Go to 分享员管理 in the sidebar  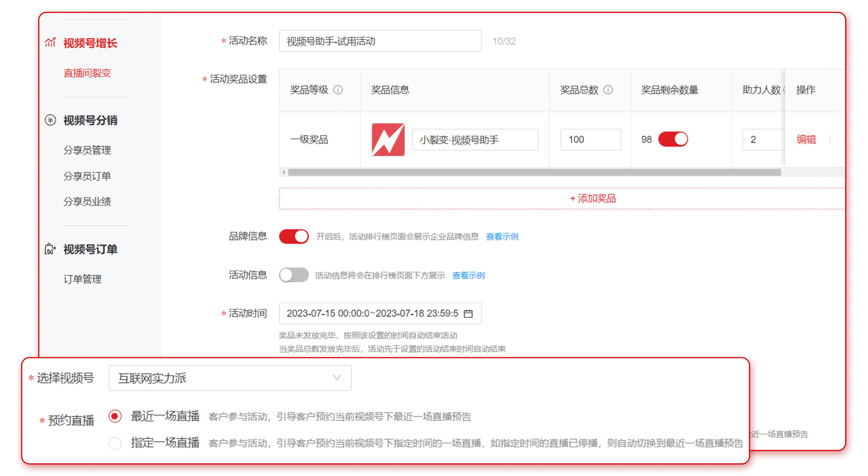[x=87, y=150]
